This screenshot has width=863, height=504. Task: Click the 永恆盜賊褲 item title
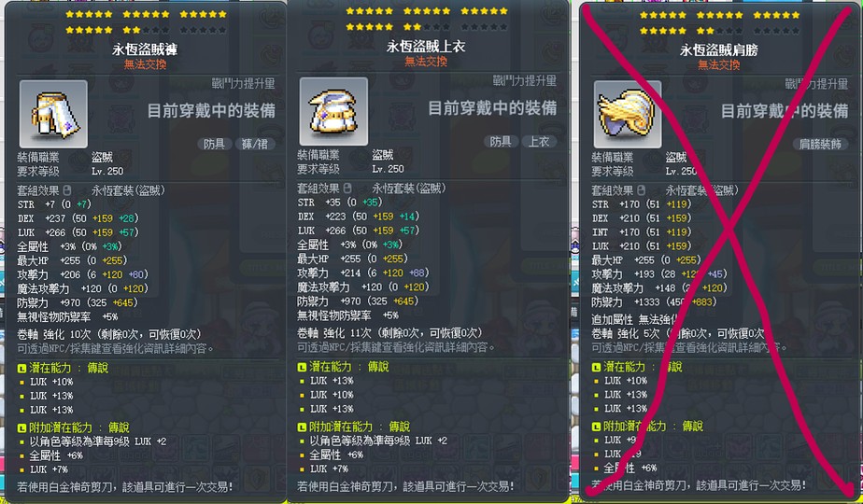point(145,49)
